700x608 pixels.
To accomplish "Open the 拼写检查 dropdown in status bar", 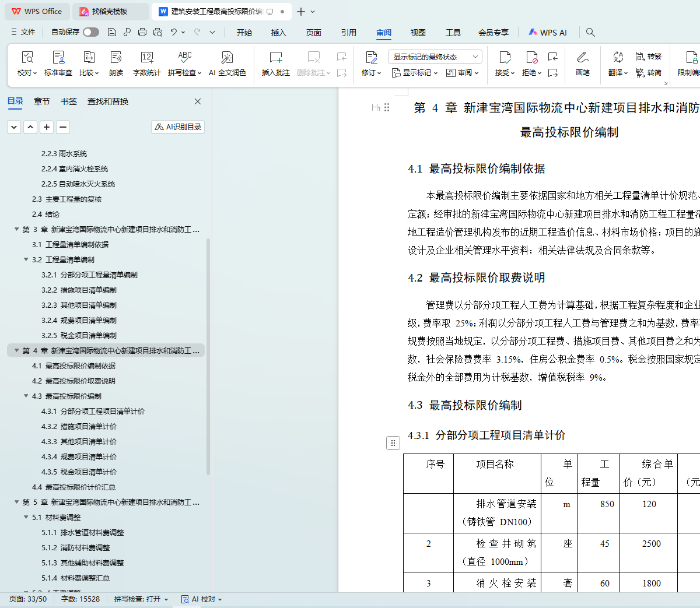I will pyautogui.click(x=141, y=599).
